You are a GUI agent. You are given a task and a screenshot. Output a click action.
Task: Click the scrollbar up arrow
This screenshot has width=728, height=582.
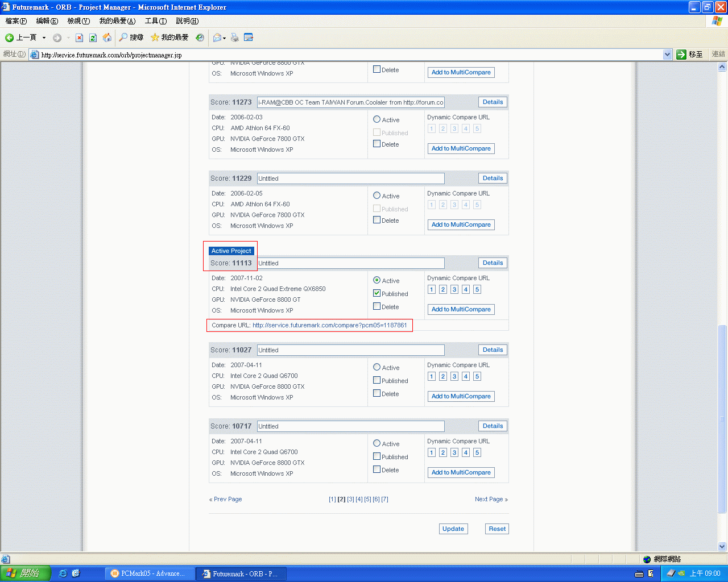[x=722, y=67]
